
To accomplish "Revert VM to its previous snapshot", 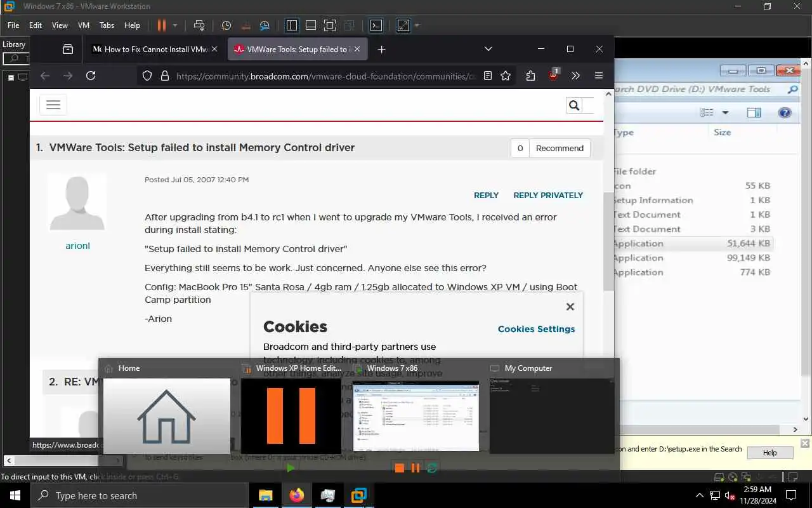I will tap(246, 25).
